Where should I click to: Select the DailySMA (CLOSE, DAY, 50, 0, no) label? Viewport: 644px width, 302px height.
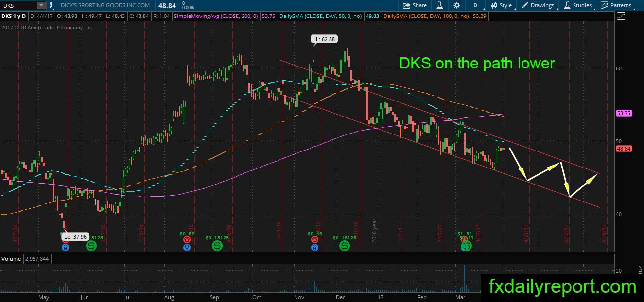[320, 16]
